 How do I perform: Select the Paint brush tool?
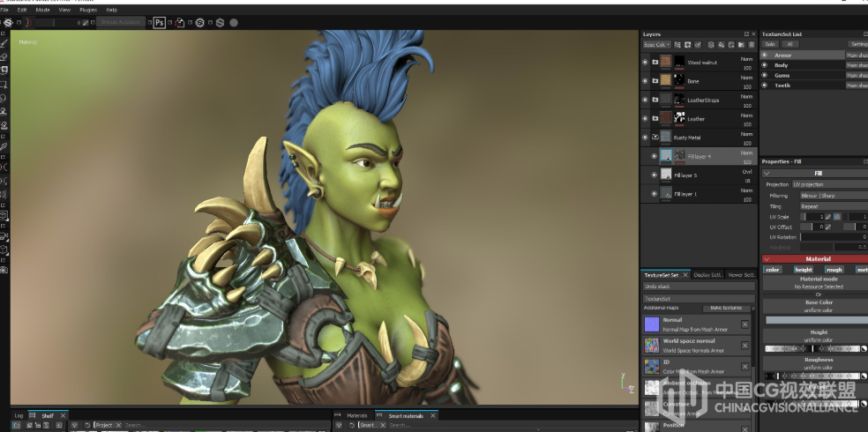click(x=4, y=43)
